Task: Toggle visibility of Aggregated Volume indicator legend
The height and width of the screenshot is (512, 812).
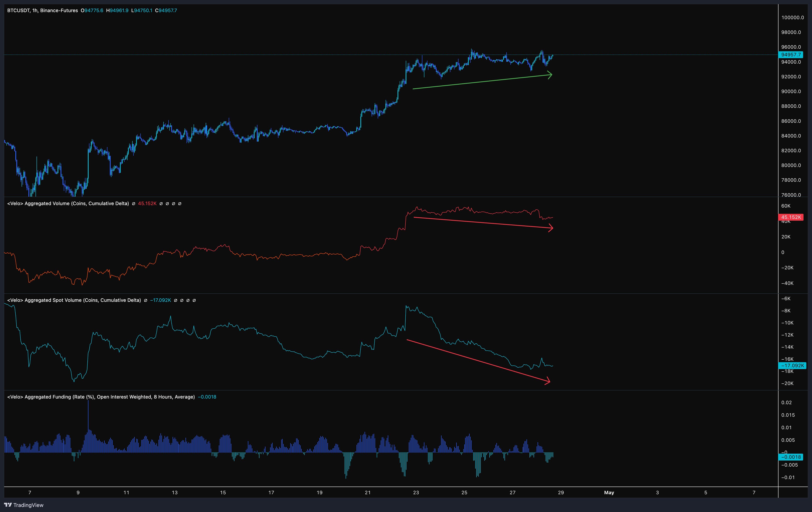Action: click(x=67, y=204)
